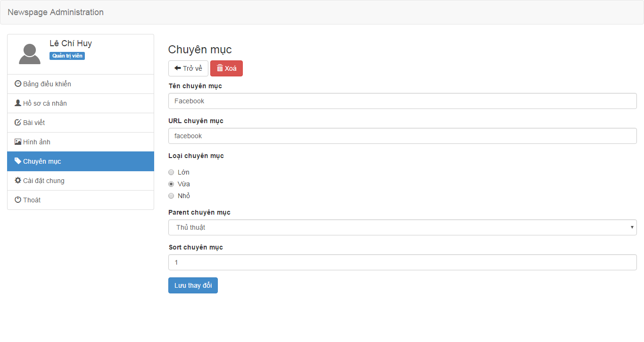Log out via Thoát
Viewport: 644px width, 342px height.
point(81,200)
